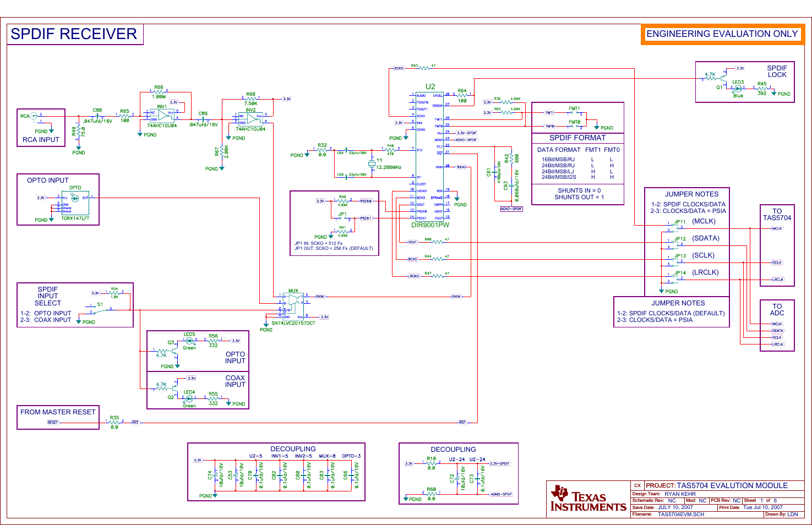Image resolution: width=812 pixels, height=525 pixels.
Task: Select '1-2: SPDIF CLOCKS/DATA (DEFAULT)' note
Action: 671,313
